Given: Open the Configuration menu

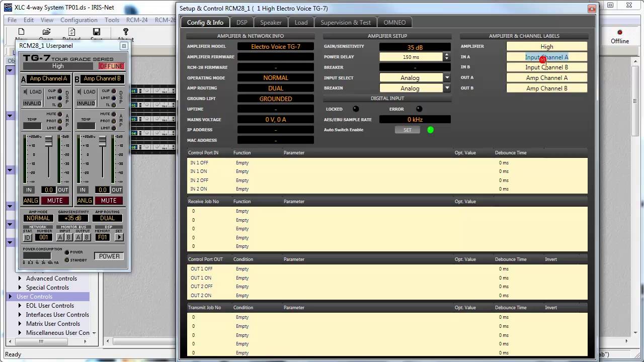Looking at the screenshot, I should pos(79,20).
